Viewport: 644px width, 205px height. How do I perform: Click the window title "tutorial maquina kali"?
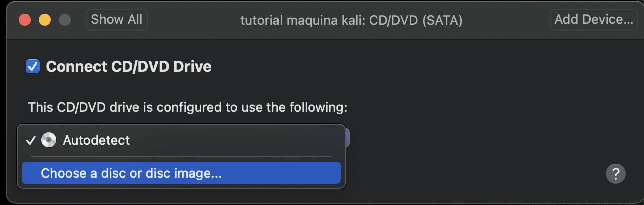point(302,20)
